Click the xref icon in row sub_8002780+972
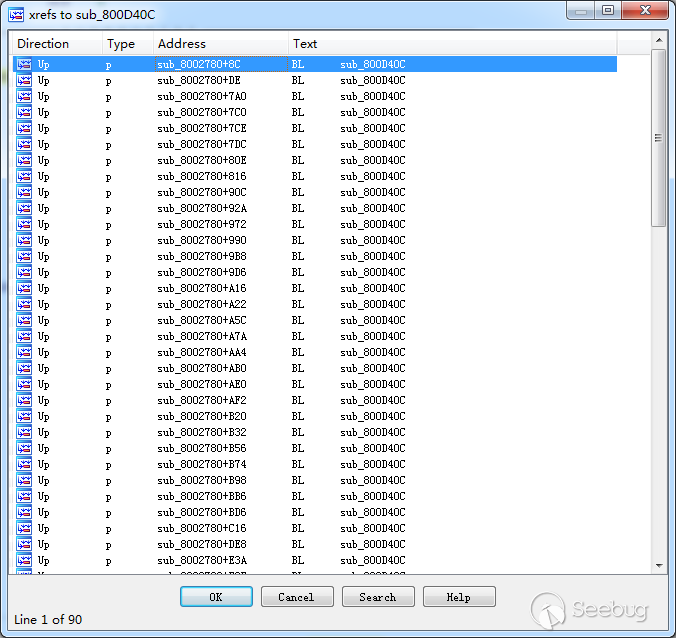This screenshot has height=638, width=676. [24, 224]
